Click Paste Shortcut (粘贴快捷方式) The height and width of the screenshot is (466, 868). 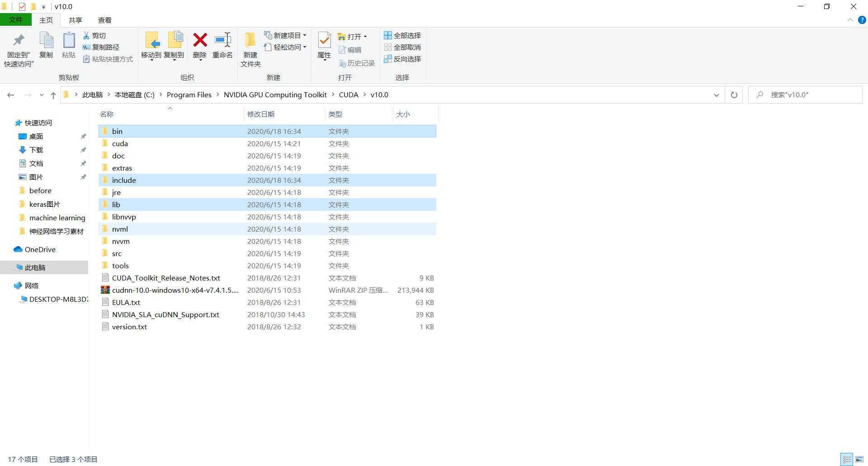pyautogui.click(x=108, y=59)
